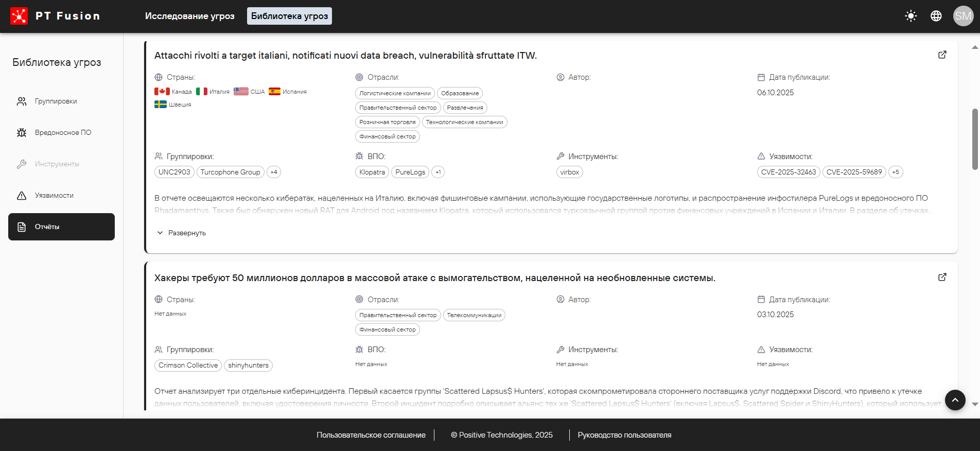
Task: Expand the +4 more groups chip
Action: (274, 172)
